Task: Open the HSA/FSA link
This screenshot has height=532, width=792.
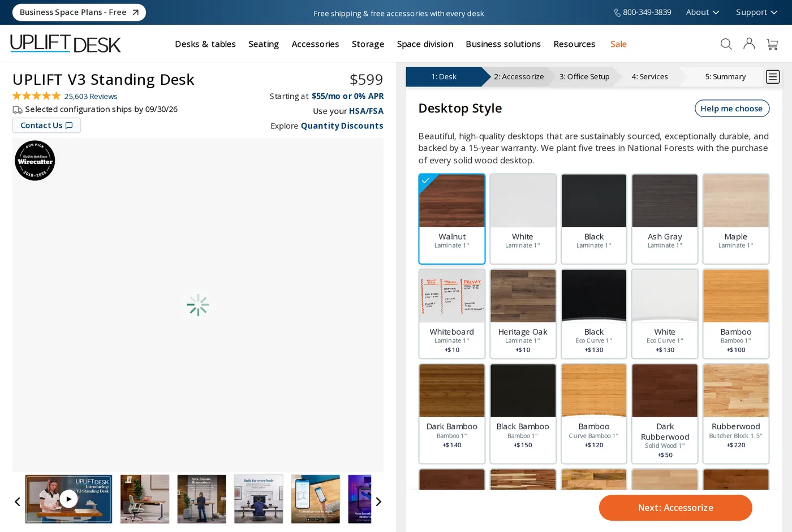Action: (366, 111)
